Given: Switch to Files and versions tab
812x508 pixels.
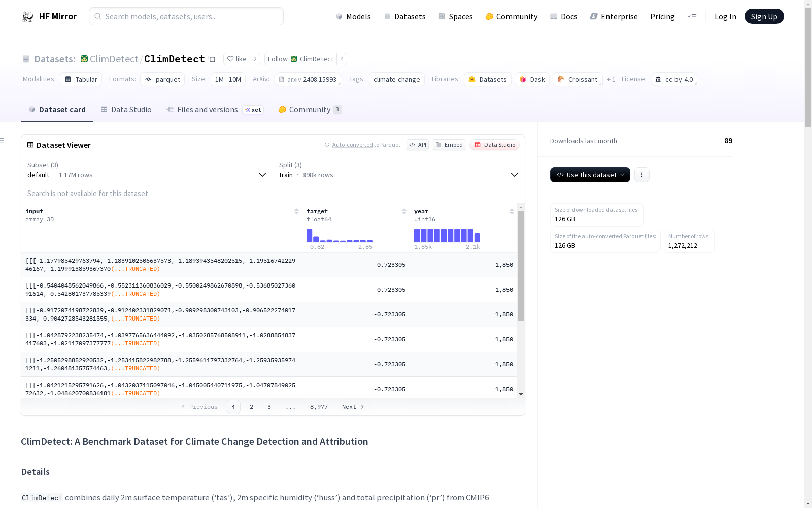Looking at the screenshot, I should [x=215, y=110].
